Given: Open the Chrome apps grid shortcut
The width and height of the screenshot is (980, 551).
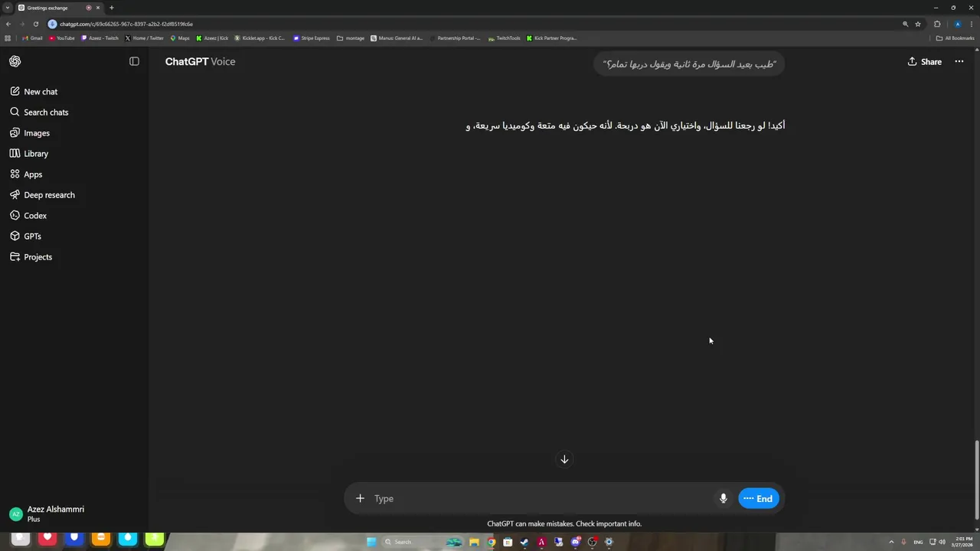Looking at the screenshot, I should pos(8,38).
